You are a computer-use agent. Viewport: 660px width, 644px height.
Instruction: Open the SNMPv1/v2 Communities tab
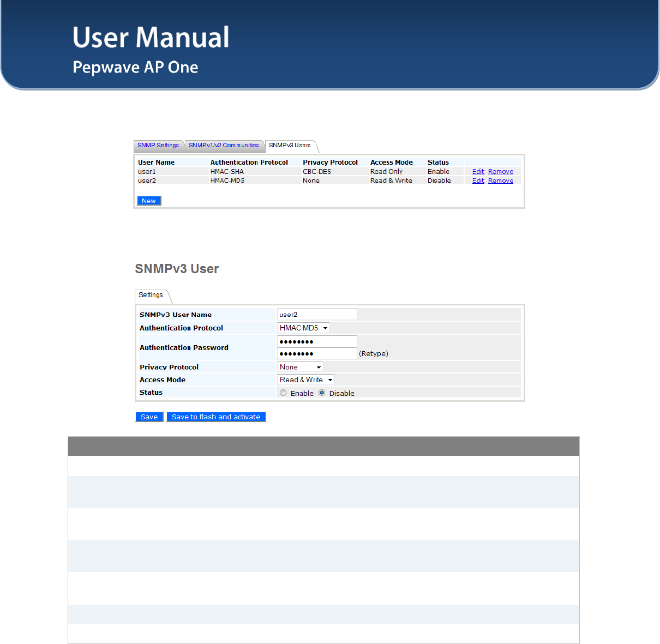coord(224,146)
